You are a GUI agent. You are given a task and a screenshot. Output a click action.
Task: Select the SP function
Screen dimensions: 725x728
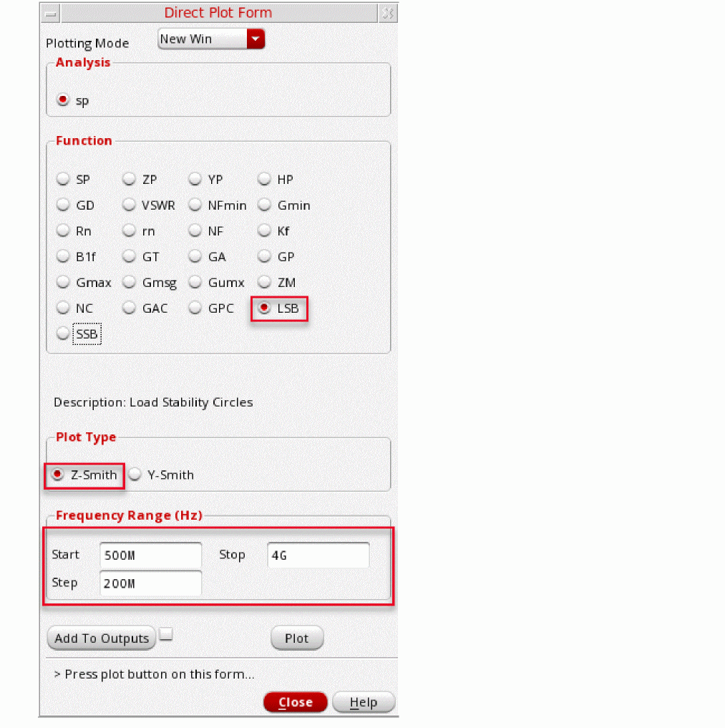click(63, 179)
